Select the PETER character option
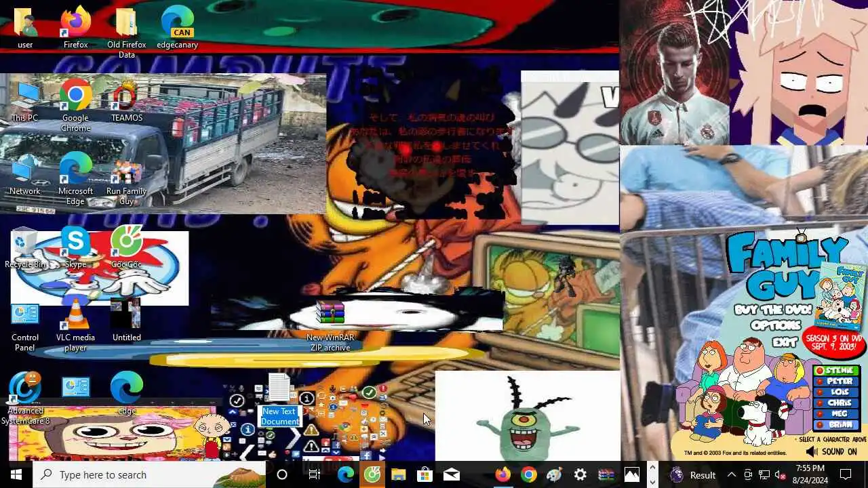Screen dimensions: 868x488 point(837,382)
